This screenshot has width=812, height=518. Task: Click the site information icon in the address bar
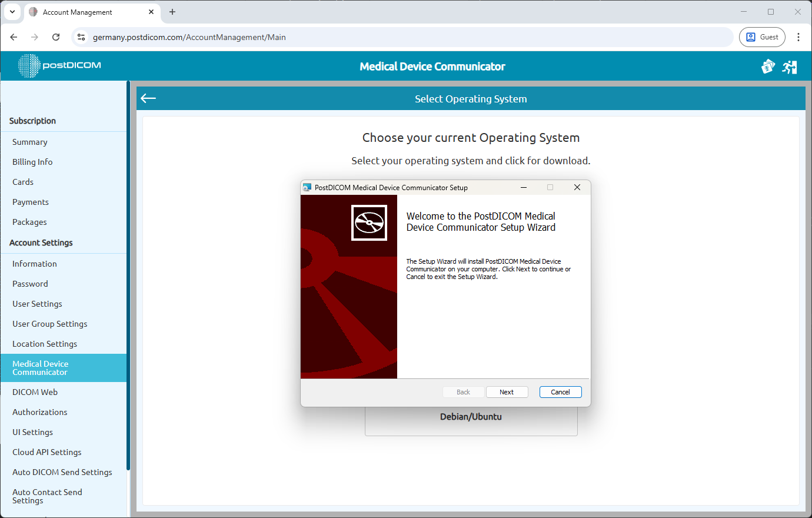[81, 36]
